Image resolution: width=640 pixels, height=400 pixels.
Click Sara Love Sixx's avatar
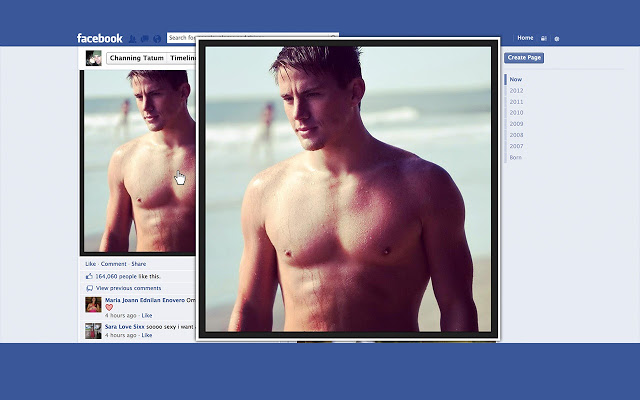93,331
